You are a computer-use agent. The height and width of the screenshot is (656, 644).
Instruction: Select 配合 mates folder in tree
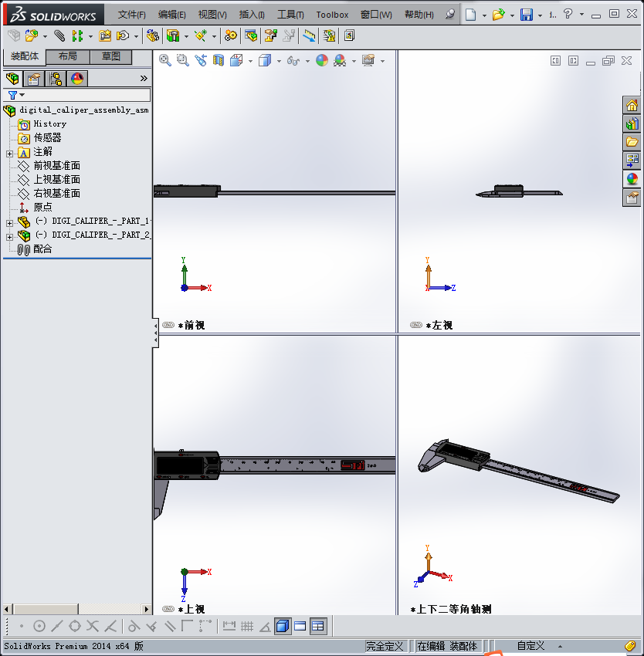point(34,249)
